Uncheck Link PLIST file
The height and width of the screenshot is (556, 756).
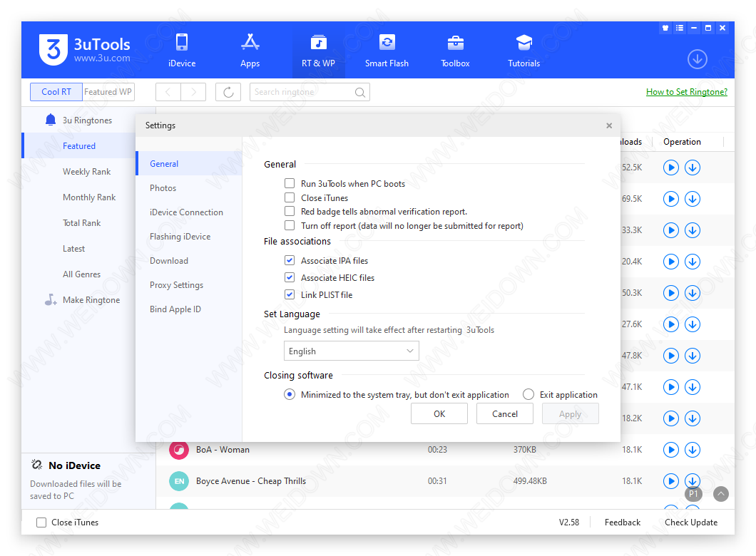[290, 294]
